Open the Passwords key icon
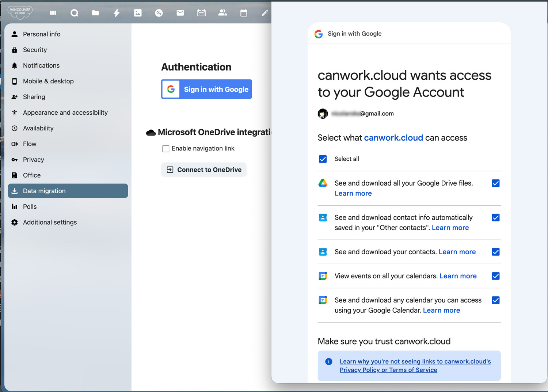The width and height of the screenshot is (548, 392). [159, 13]
